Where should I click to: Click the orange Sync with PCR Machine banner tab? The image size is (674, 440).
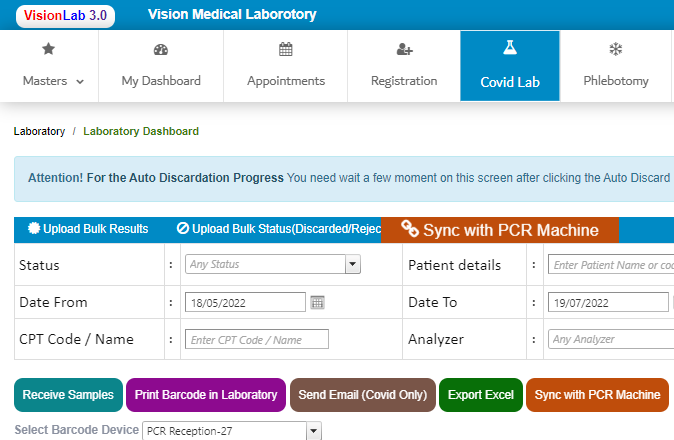(x=500, y=230)
